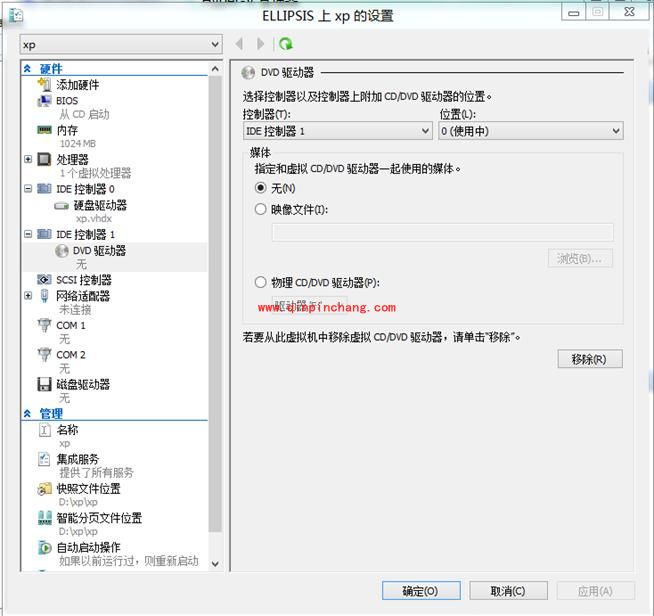
Task: Click '从 CD 启动' under BIOS
Action: pyautogui.click(x=84, y=114)
